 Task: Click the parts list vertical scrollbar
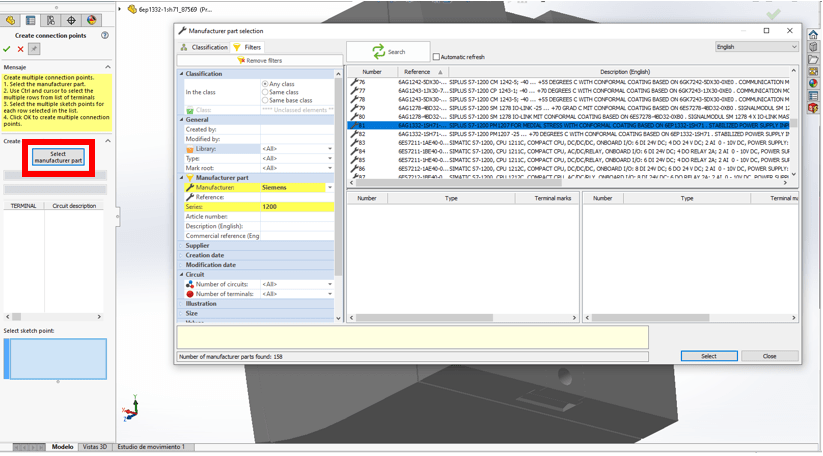[x=794, y=122]
